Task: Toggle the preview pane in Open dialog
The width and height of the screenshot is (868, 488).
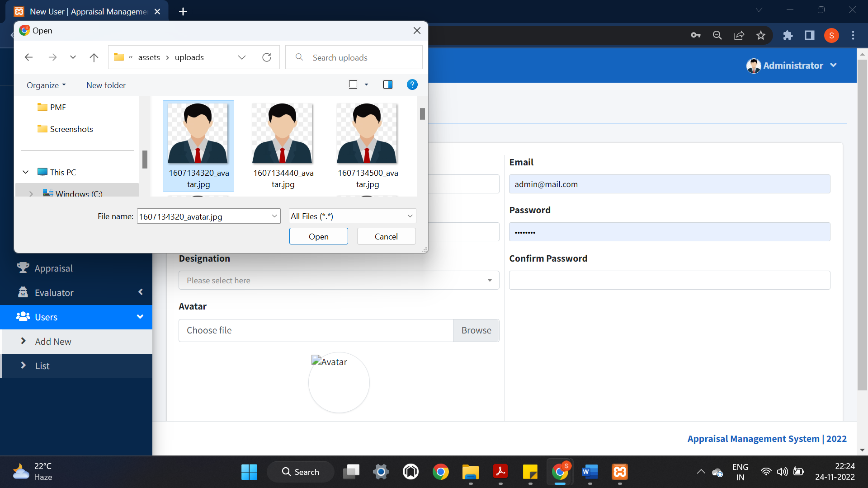Action: (388, 84)
